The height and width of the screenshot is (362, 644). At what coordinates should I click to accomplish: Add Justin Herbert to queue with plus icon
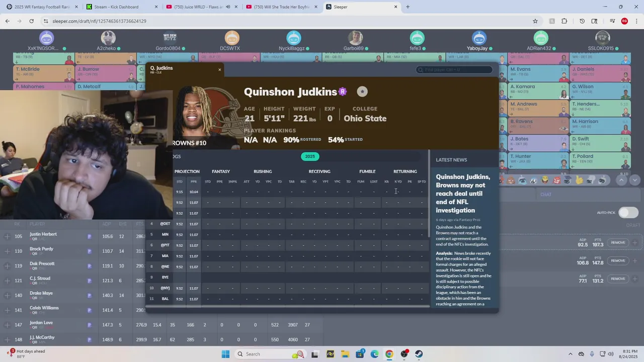7,236
